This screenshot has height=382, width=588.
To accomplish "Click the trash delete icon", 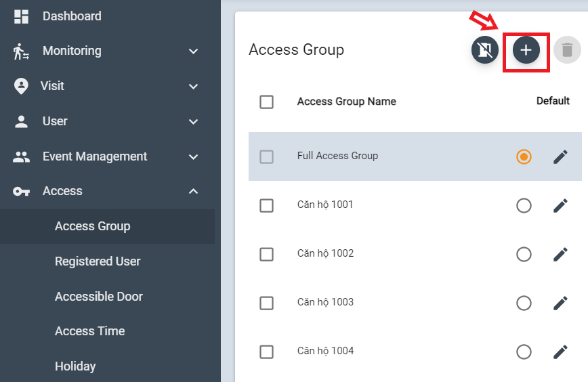I will (x=567, y=50).
